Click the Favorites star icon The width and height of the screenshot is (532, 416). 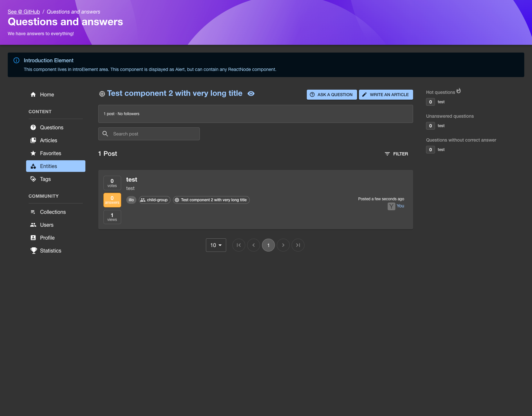(33, 153)
